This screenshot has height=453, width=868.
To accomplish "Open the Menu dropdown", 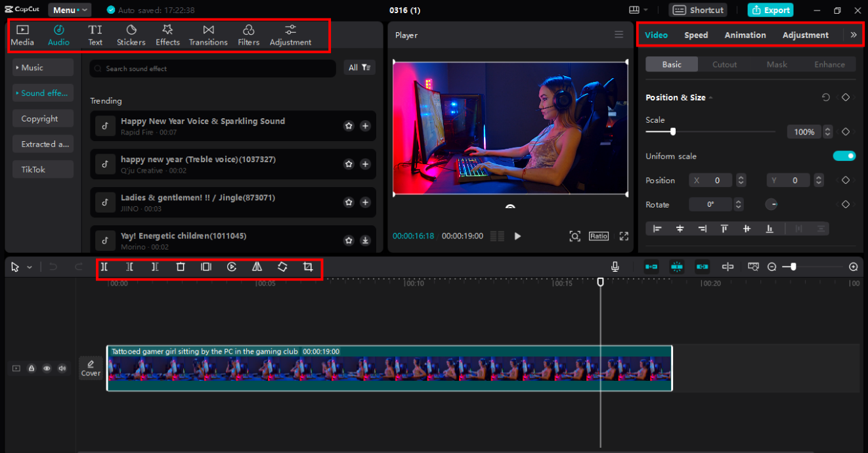I will click(70, 10).
